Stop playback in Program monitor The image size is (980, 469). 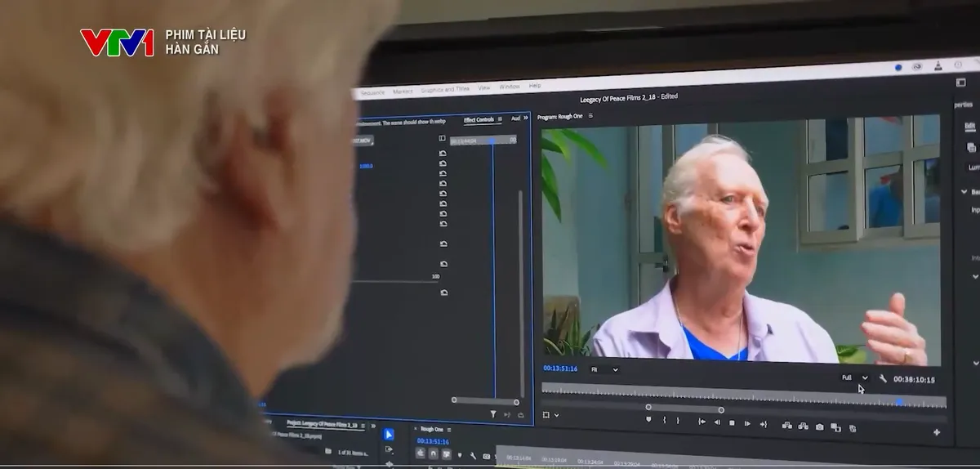pyautogui.click(x=732, y=422)
